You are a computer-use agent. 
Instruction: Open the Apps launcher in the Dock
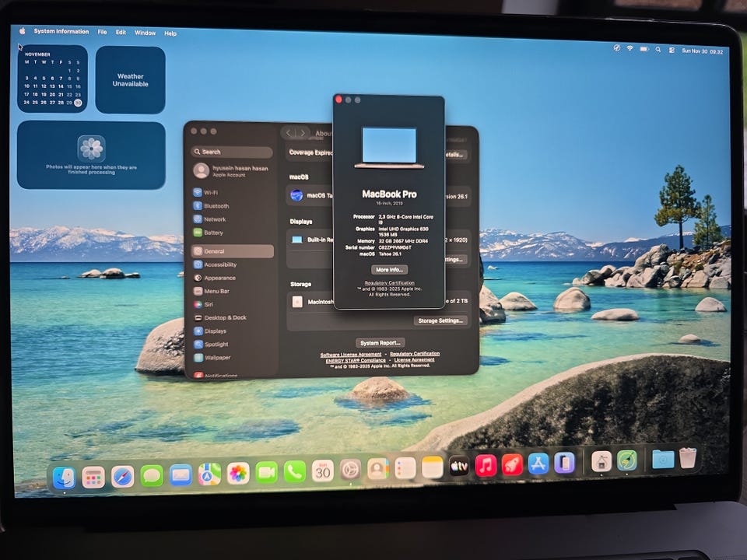pos(93,477)
